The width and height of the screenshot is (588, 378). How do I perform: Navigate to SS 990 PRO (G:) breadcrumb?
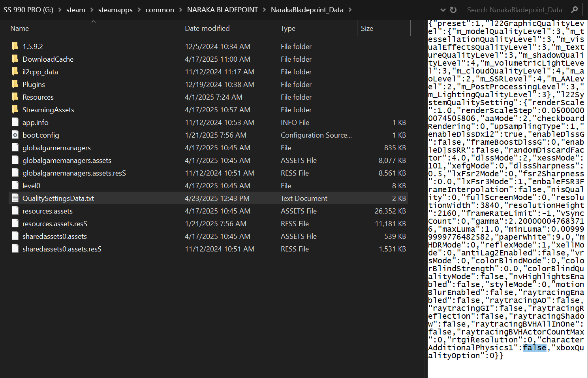coord(28,10)
